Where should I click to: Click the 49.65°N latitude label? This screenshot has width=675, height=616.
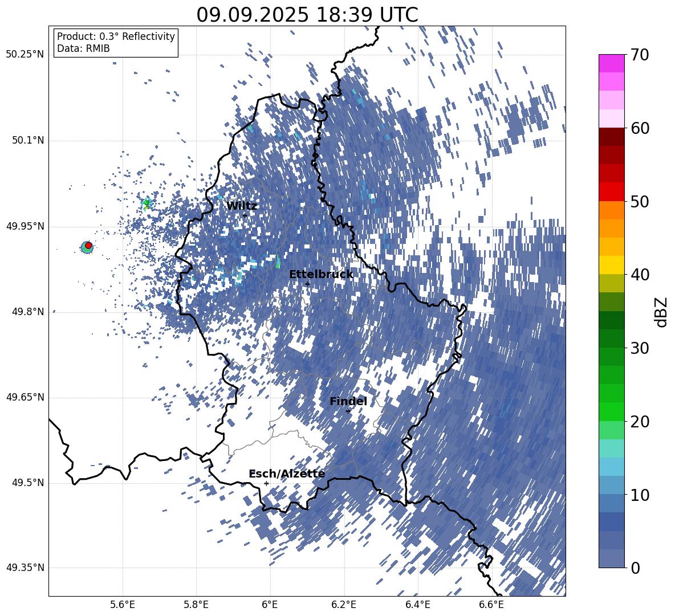click(x=25, y=397)
